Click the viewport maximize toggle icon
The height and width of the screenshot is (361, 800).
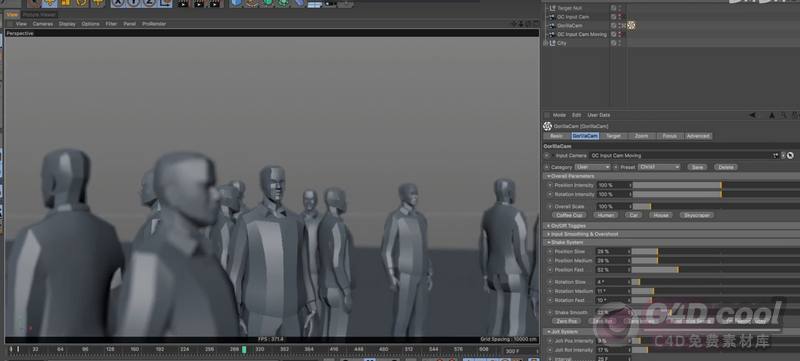tap(536, 23)
